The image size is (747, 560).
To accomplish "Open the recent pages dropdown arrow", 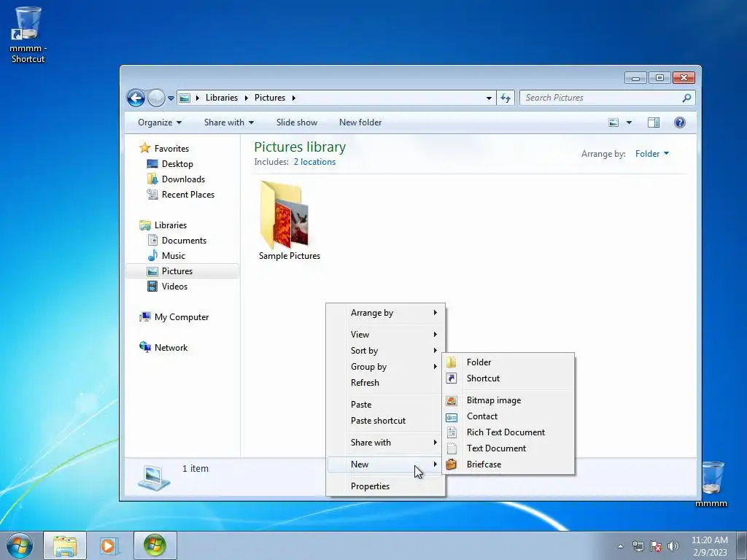I will (x=171, y=98).
